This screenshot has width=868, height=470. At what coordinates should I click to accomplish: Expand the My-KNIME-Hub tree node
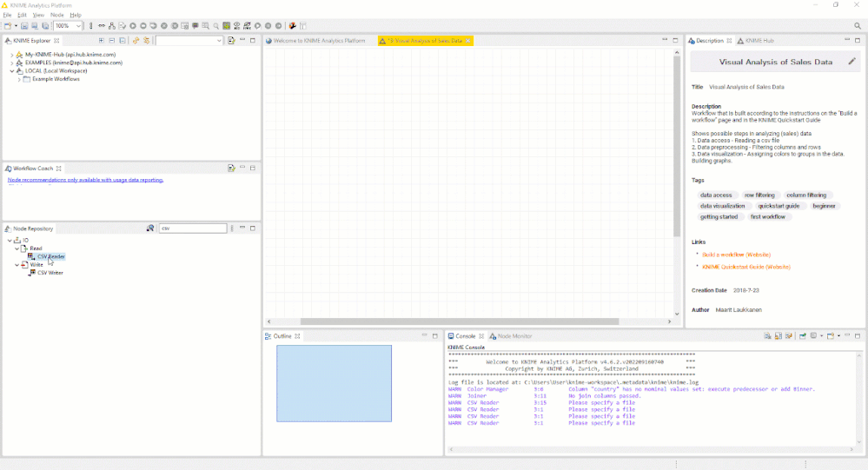click(x=11, y=55)
